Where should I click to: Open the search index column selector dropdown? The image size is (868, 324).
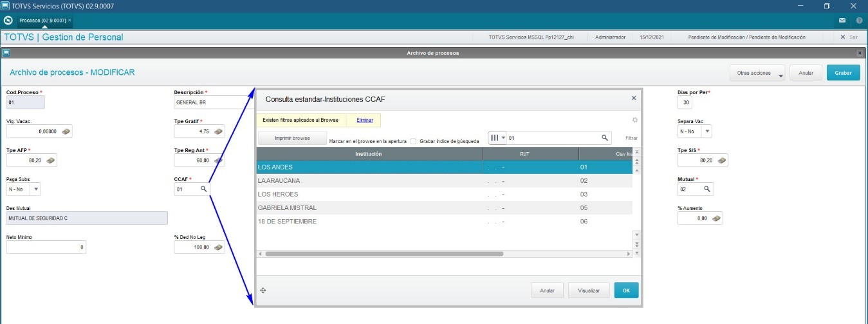497,138
